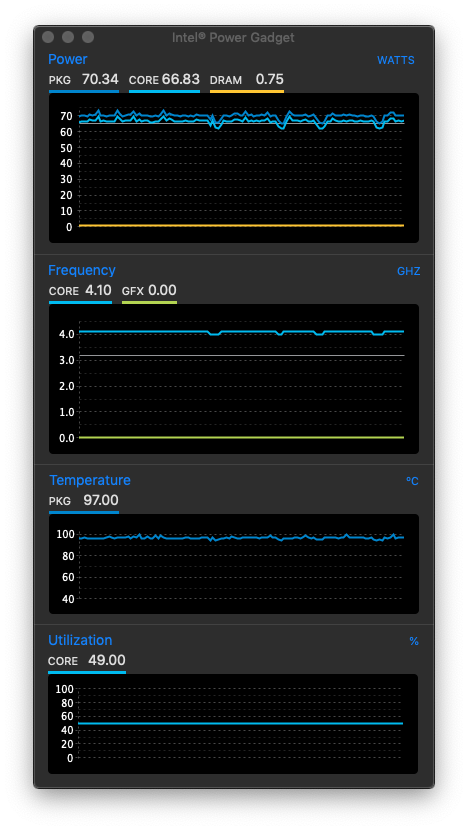Viewport: 468px width, 830px height.
Task: Click the °C temperature unit label
Action: pos(412,481)
